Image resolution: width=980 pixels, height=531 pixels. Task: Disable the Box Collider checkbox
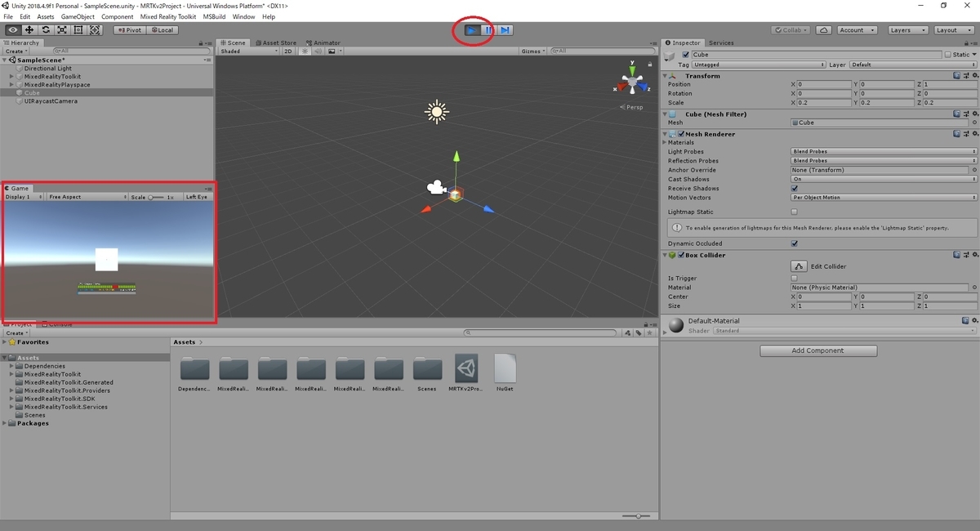(x=681, y=255)
